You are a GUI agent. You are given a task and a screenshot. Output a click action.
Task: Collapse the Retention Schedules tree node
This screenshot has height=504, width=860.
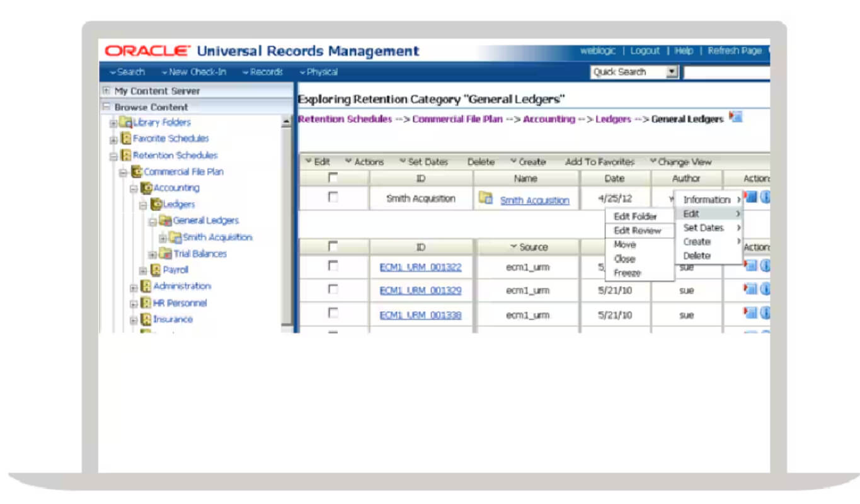113,156
